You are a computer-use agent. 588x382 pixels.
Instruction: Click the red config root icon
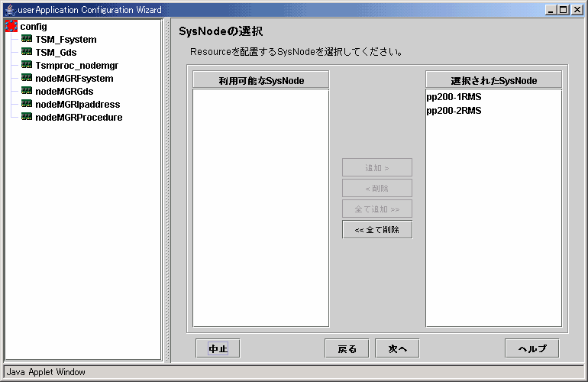(x=11, y=27)
